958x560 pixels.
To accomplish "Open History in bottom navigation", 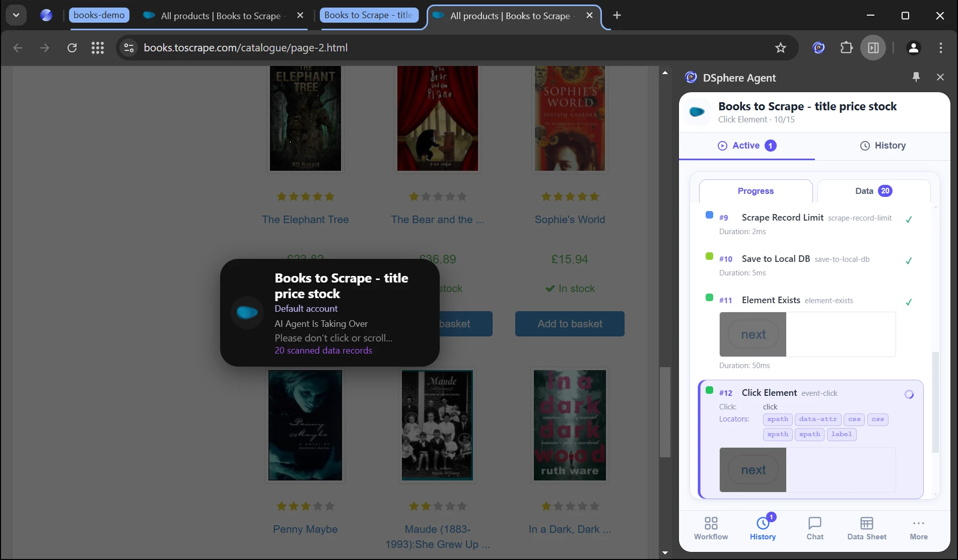I will [763, 528].
